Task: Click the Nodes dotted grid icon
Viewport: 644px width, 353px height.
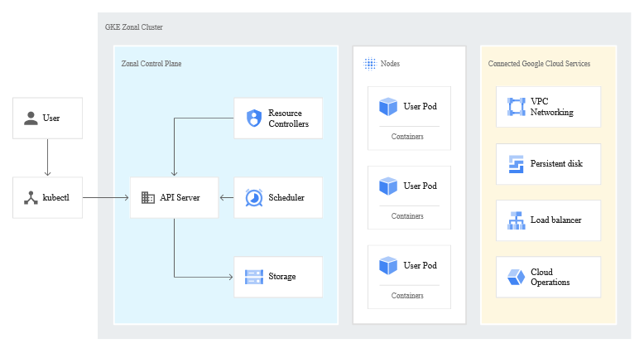Action: coord(370,64)
